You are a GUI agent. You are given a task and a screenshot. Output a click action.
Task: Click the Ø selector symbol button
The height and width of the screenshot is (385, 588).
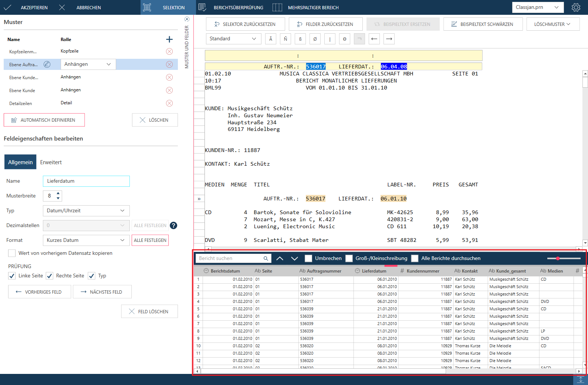[x=315, y=39]
